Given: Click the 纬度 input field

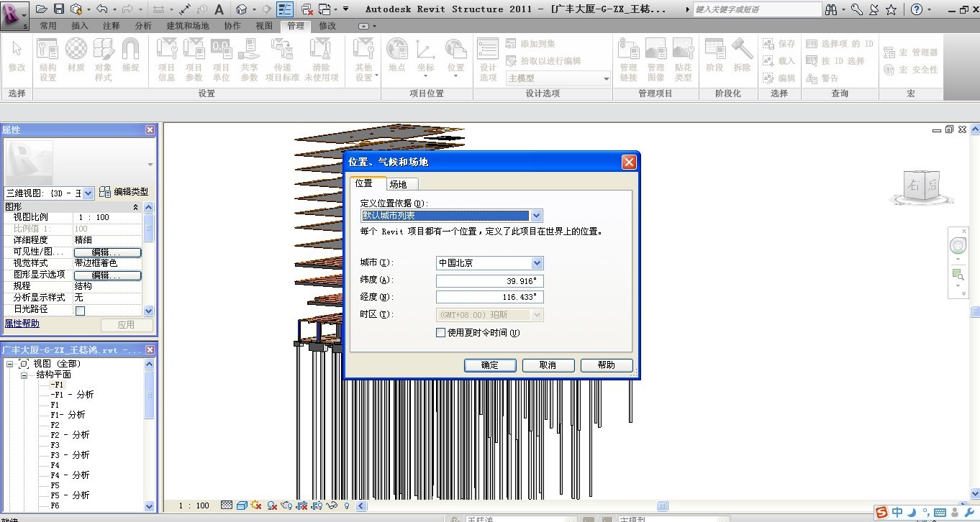Looking at the screenshot, I should pos(489,280).
